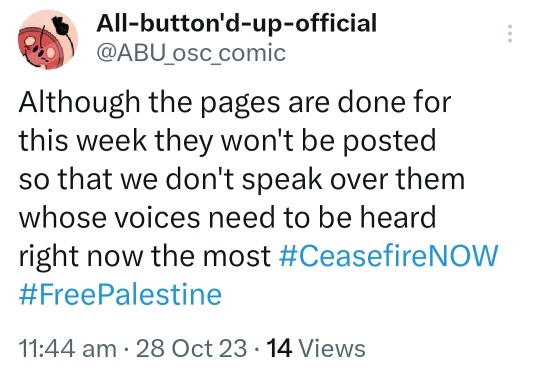Click the line 'so that we don't speak over them'

pos(242,179)
